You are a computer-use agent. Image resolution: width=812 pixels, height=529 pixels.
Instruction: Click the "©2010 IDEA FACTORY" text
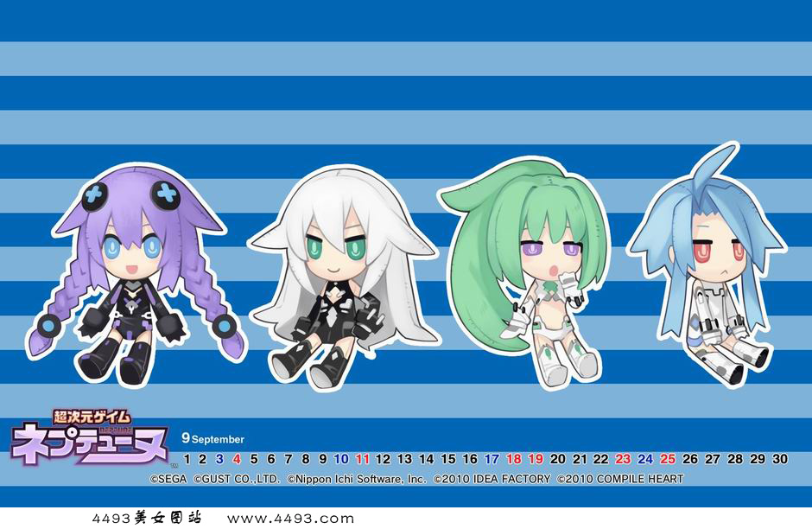(492, 479)
